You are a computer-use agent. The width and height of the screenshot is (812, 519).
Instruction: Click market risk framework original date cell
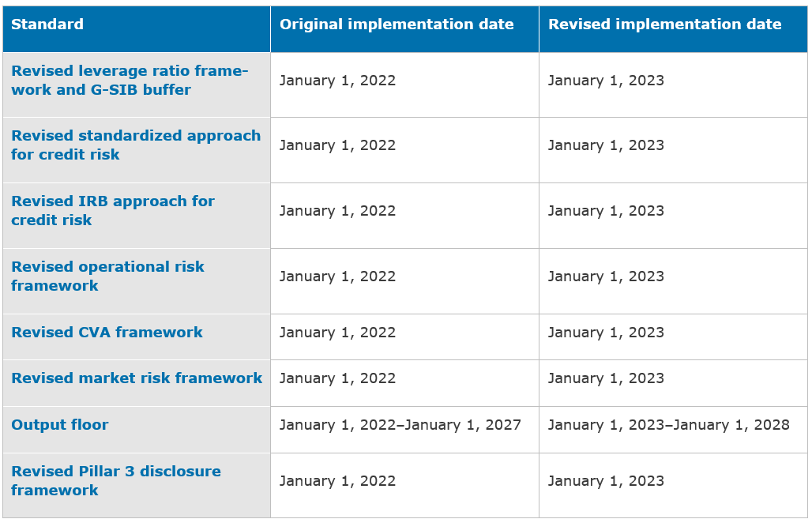[337, 378]
